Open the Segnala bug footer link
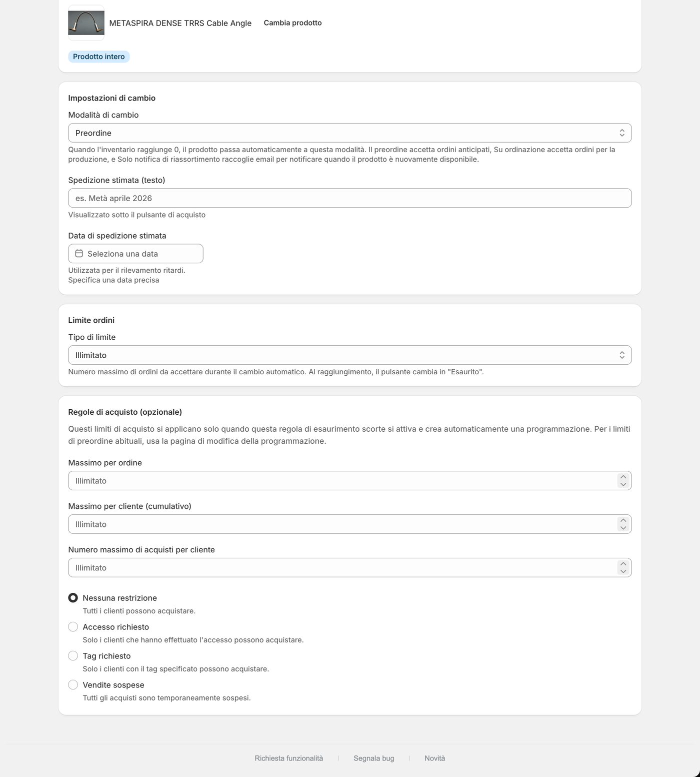This screenshot has width=700, height=777. pyautogui.click(x=374, y=758)
